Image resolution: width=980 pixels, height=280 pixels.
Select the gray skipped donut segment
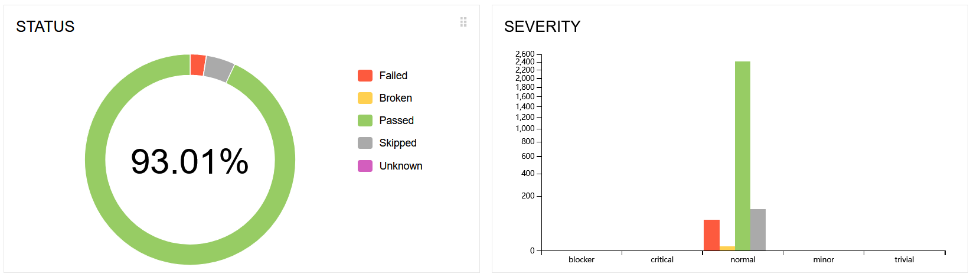click(x=218, y=69)
